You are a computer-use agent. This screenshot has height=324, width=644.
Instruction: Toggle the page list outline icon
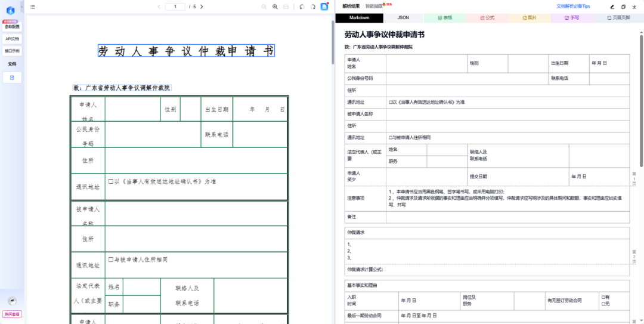tap(33, 7)
